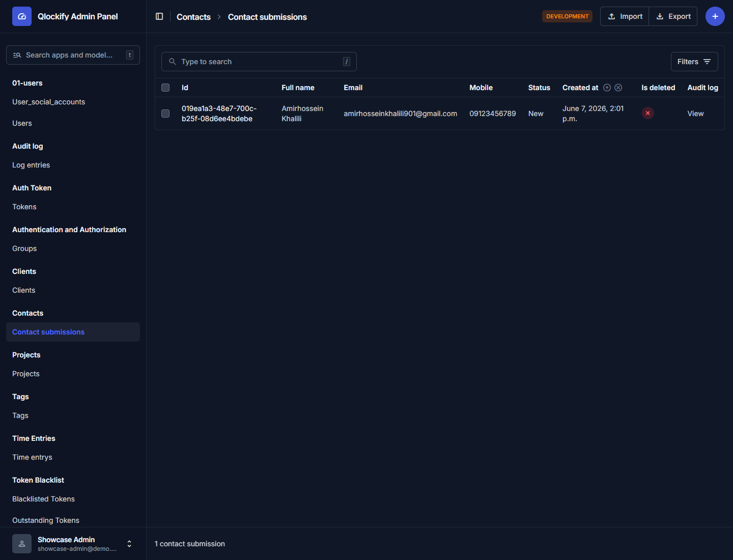Click the 01-users section heading
Screen dimensions: 733x560
27,83
